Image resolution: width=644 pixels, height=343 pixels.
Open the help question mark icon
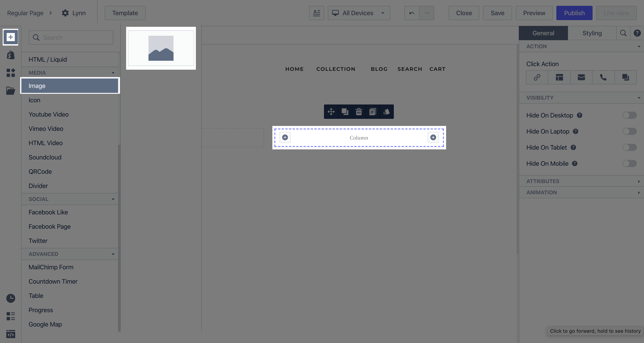click(x=637, y=33)
